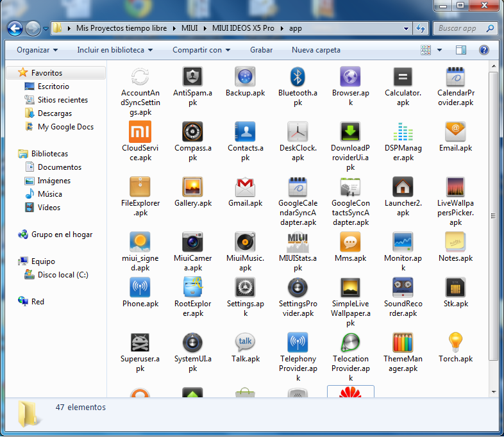Viewport: 504px width, 437px height.
Task: Open the Música library
Action: pos(50,194)
